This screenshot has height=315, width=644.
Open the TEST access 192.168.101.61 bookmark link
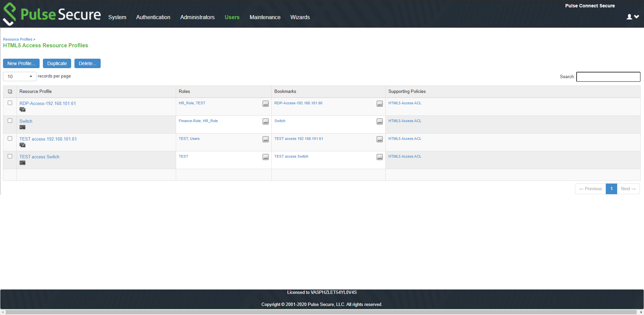299,139
